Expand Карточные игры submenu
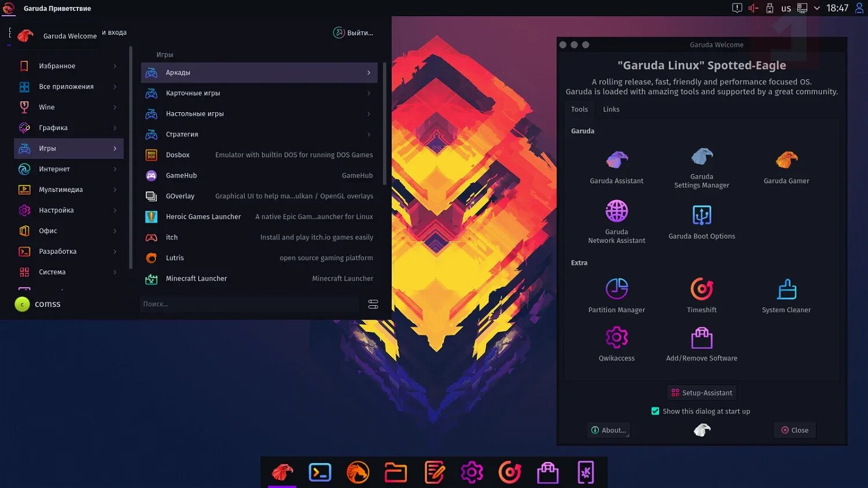This screenshot has height=488, width=868. pos(259,93)
